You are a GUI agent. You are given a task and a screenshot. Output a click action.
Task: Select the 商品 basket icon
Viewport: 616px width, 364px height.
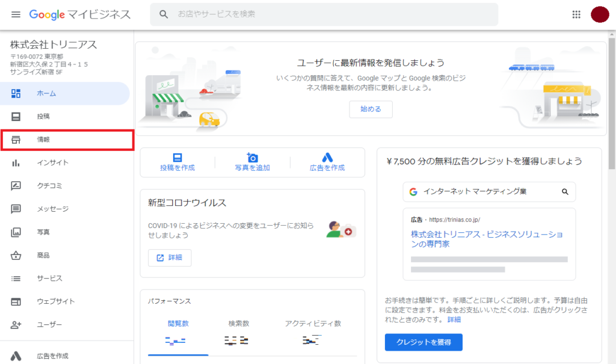point(16,255)
